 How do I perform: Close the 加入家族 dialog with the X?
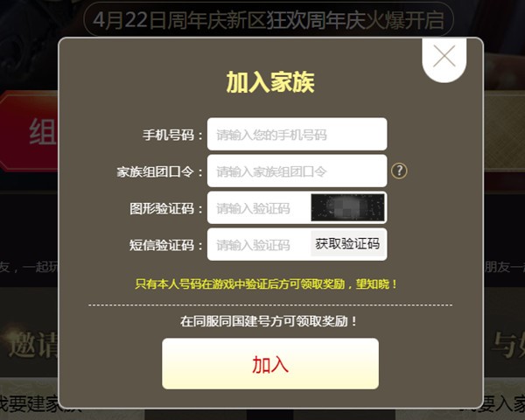click(444, 57)
